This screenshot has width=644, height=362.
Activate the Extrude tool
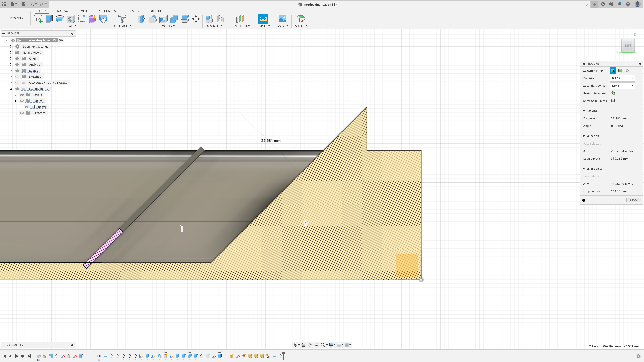[x=49, y=19]
